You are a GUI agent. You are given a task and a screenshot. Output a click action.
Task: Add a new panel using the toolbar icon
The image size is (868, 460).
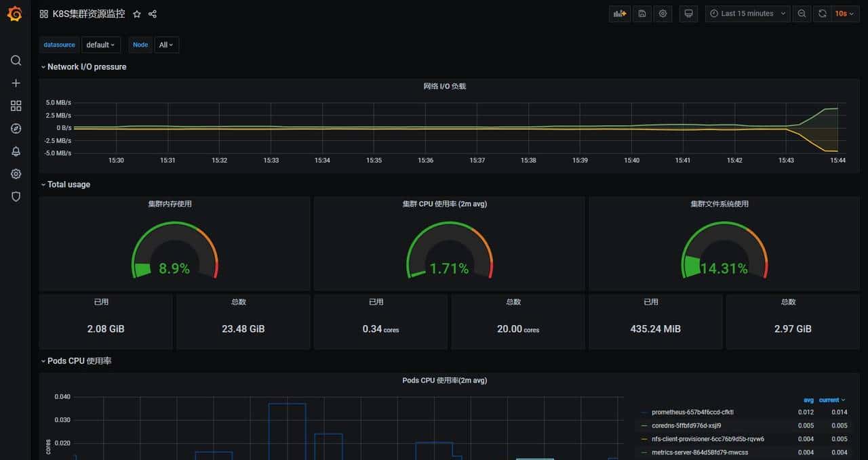[619, 14]
